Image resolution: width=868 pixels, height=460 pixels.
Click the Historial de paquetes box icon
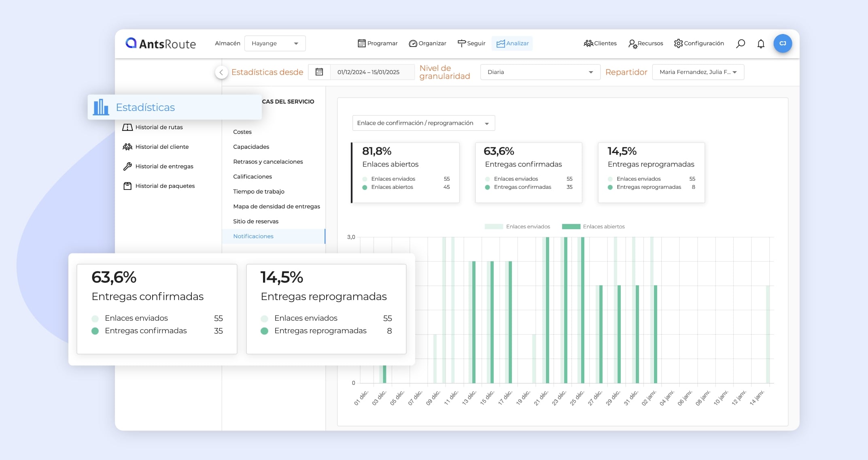127,186
